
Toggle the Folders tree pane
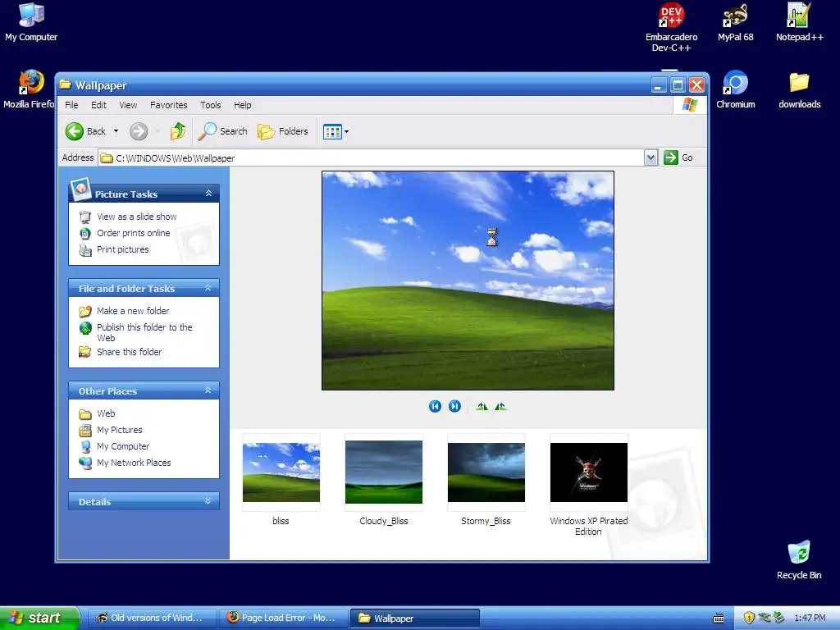(x=283, y=131)
